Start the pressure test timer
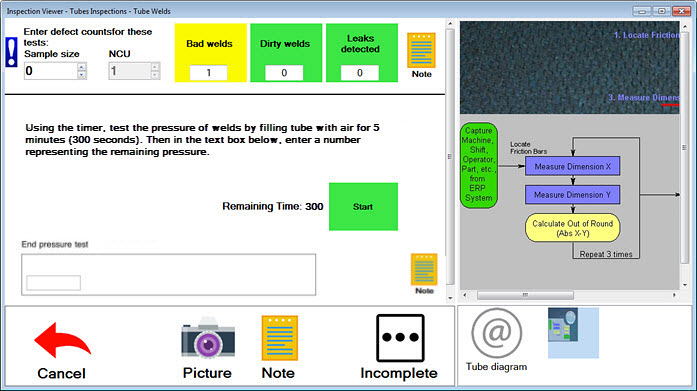Image resolution: width=697 pixels, height=391 pixels. (x=363, y=207)
